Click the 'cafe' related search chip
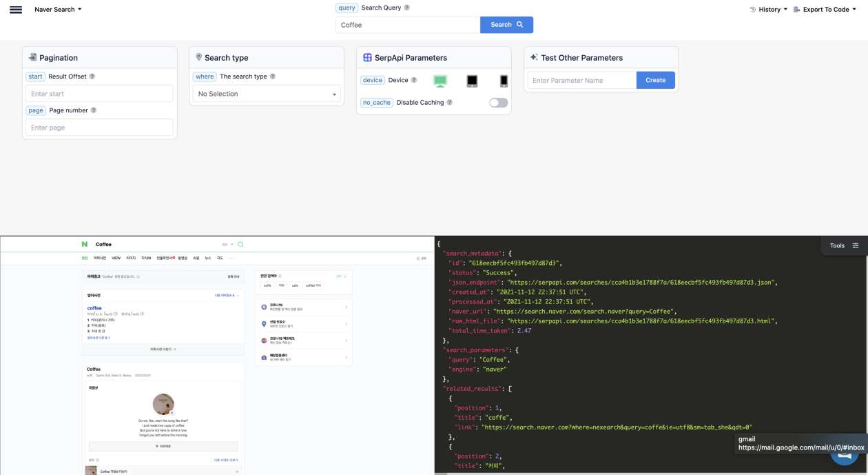The image size is (868, 475). pos(295,285)
